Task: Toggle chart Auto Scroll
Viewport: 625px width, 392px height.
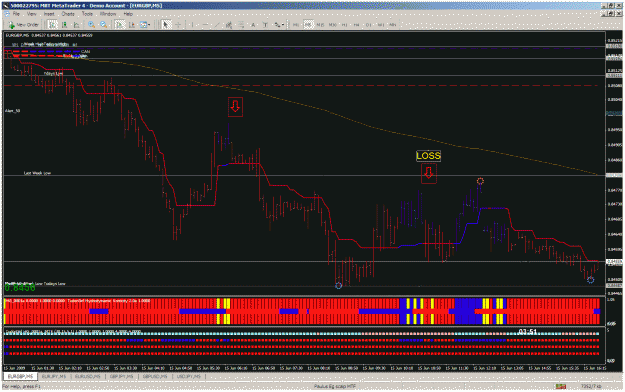Action: point(119,25)
